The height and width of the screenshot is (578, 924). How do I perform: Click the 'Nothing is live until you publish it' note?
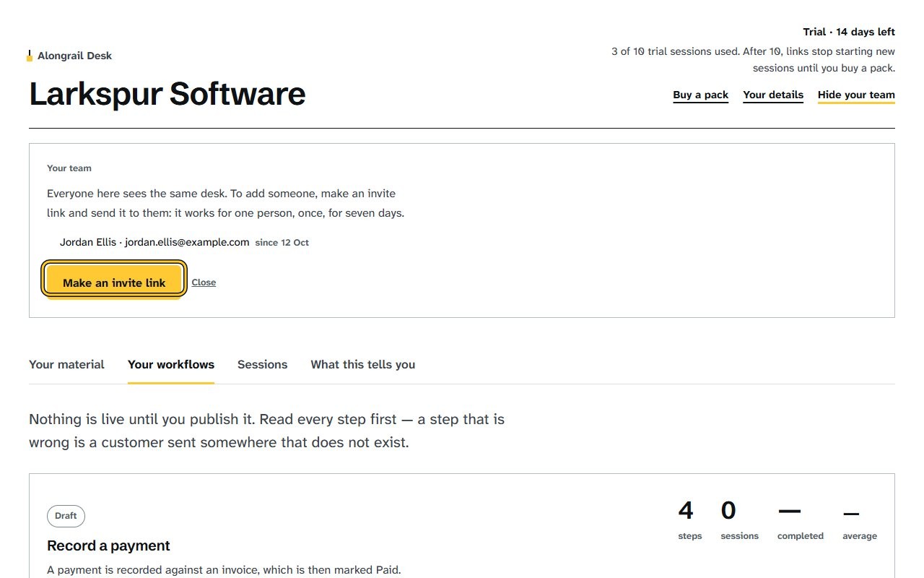[x=266, y=431]
